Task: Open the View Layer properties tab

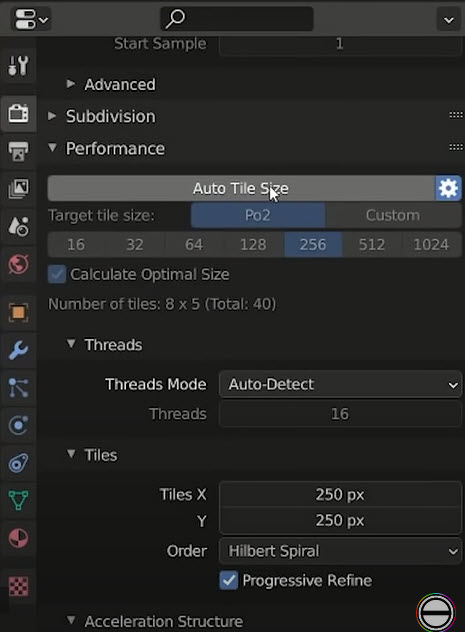Action: click(18, 189)
